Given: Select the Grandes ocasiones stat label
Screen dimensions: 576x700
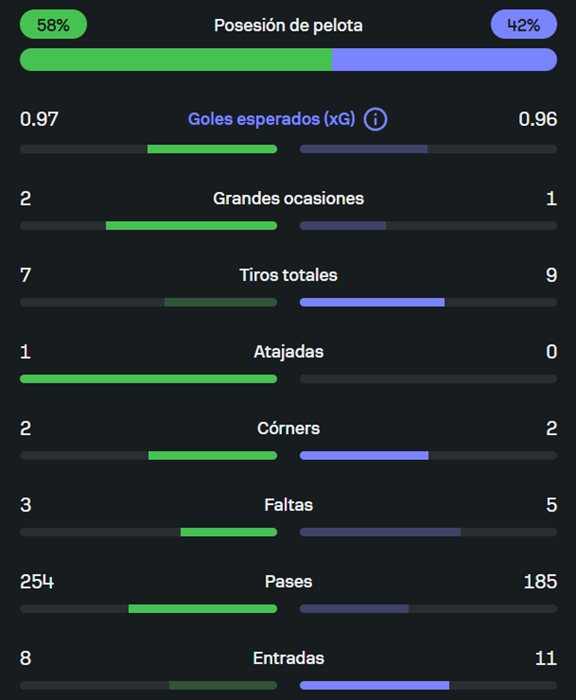Looking at the screenshot, I should point(288,198).
